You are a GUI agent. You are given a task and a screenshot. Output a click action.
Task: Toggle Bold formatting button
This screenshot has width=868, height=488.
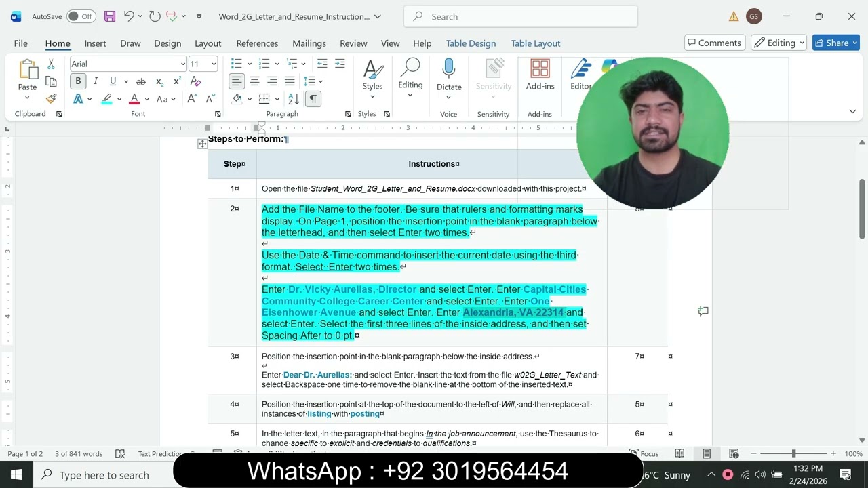78,81
